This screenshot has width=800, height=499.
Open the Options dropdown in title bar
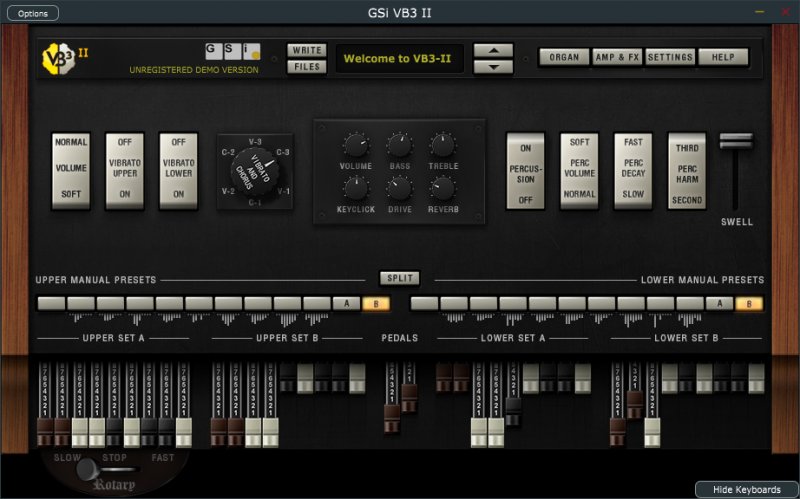click(33, 13)
